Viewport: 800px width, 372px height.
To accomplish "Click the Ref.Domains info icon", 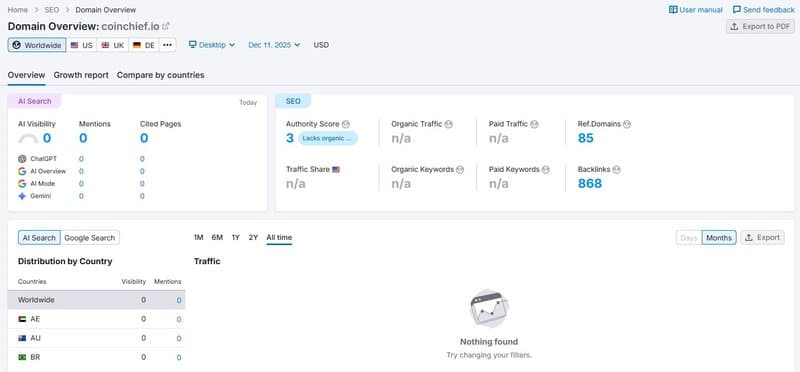I will (627, 124).
